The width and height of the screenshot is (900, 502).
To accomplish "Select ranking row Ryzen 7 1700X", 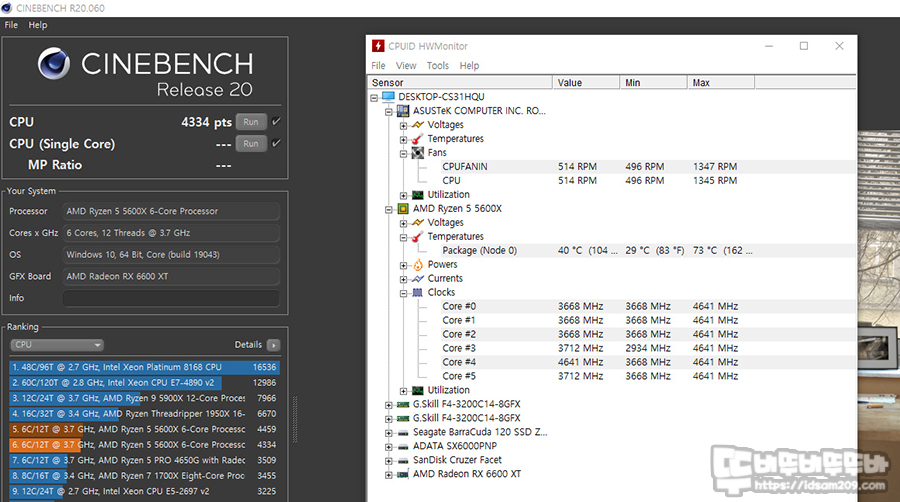I will coord(144,476).
